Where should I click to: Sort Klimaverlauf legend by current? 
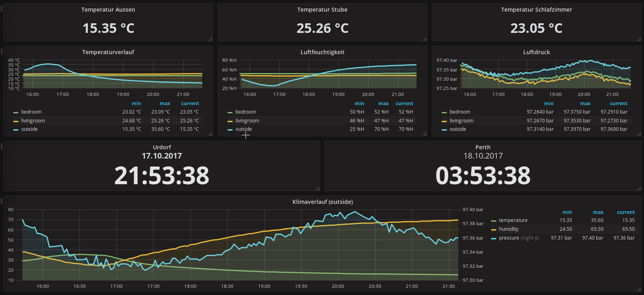(x=626, y=212)
